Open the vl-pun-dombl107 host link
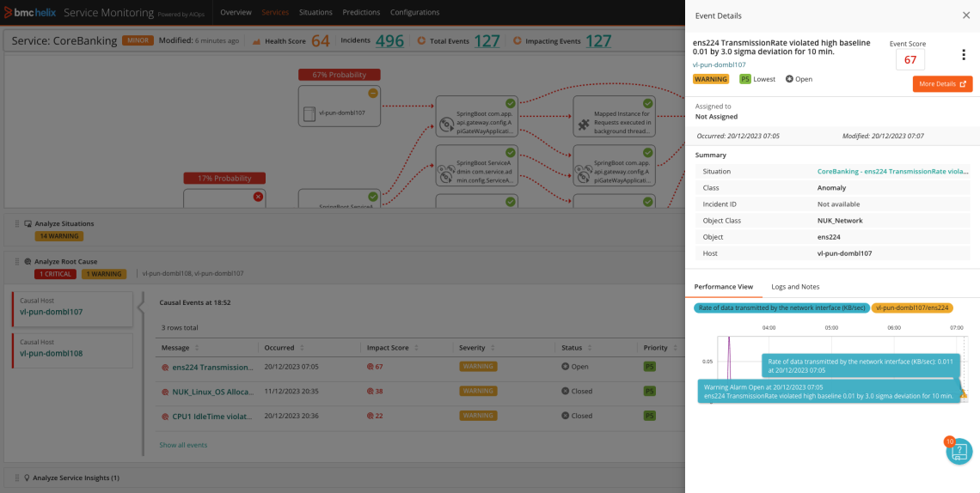 click(x=719, y=64)
